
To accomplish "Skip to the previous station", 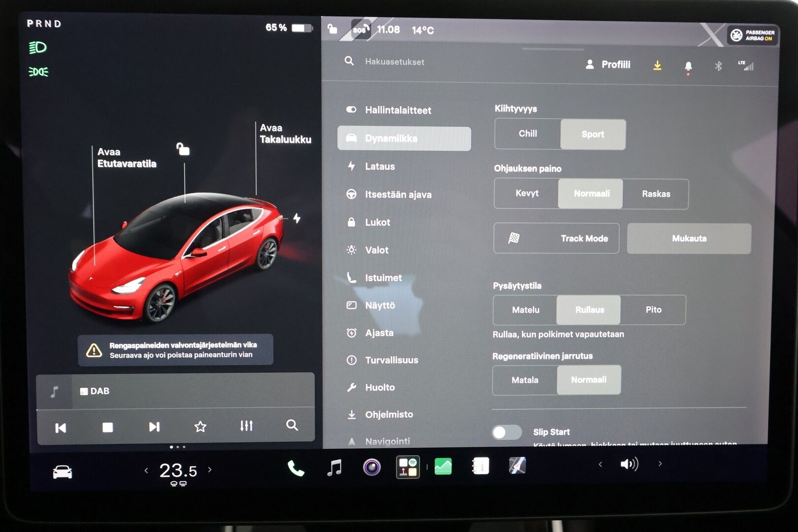I will [x=61, y=428].
